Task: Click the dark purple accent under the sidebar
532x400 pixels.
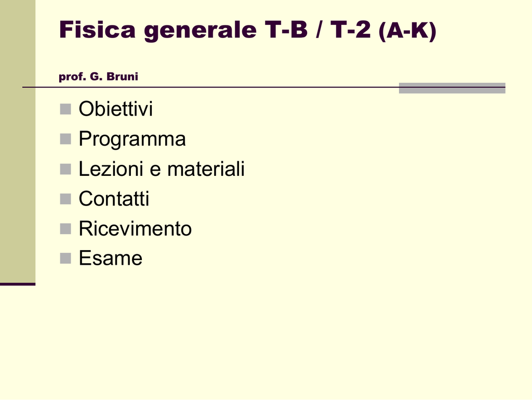Action: click(18, 284)
